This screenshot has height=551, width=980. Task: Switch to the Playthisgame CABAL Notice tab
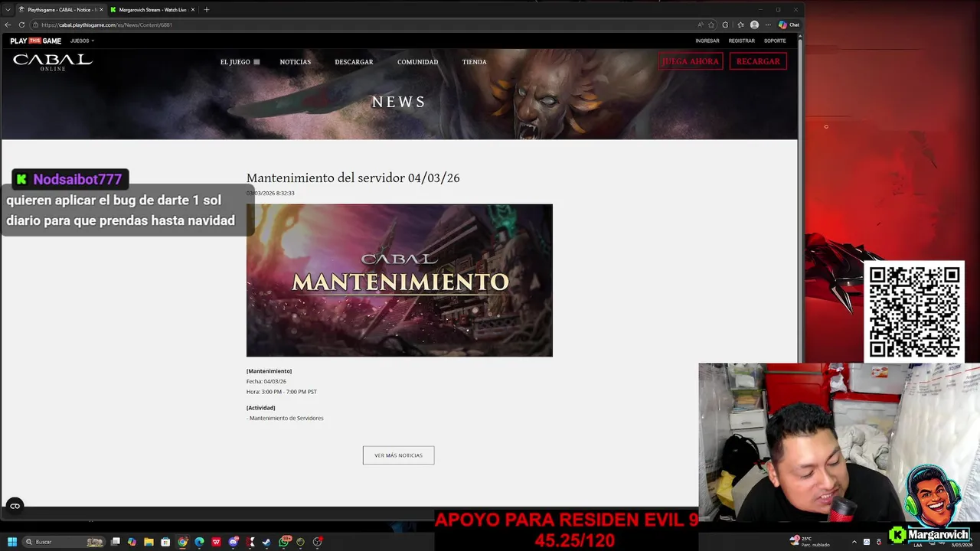[x=61, y=10]
